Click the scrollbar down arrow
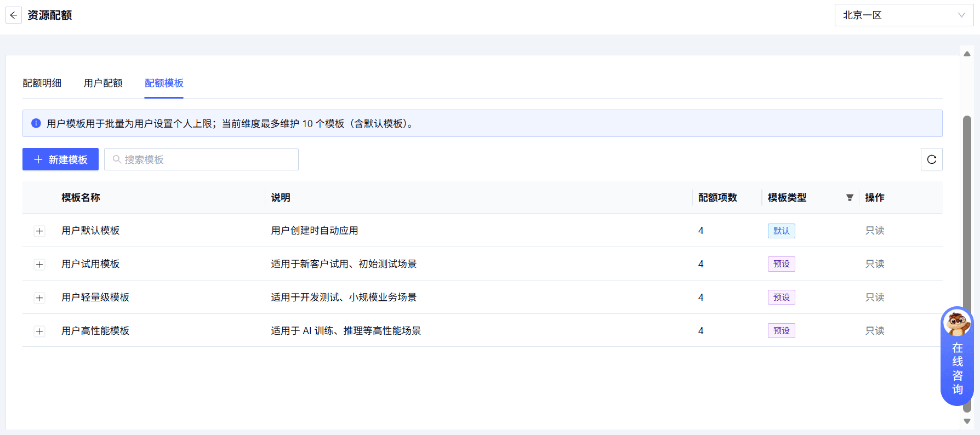 tap(967, 421)
